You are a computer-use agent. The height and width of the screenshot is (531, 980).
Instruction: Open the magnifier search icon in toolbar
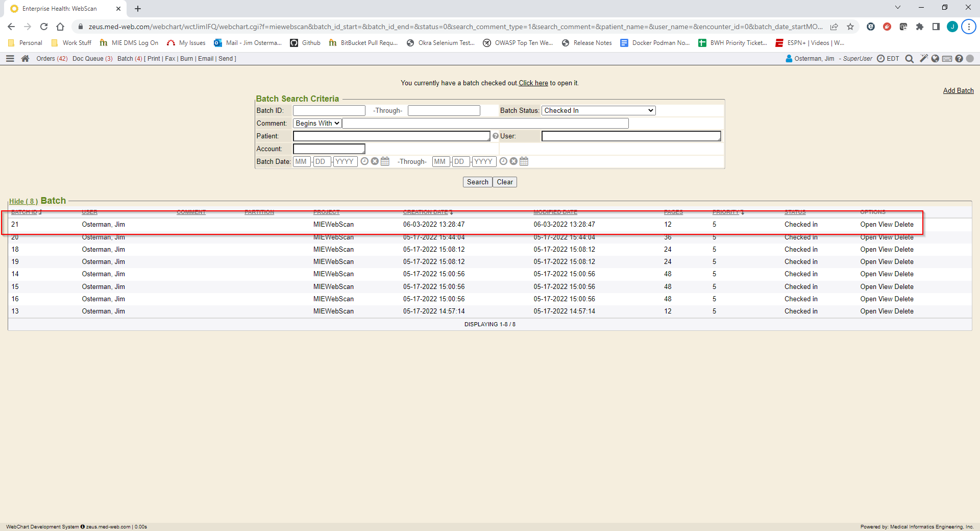pos(909,59)
